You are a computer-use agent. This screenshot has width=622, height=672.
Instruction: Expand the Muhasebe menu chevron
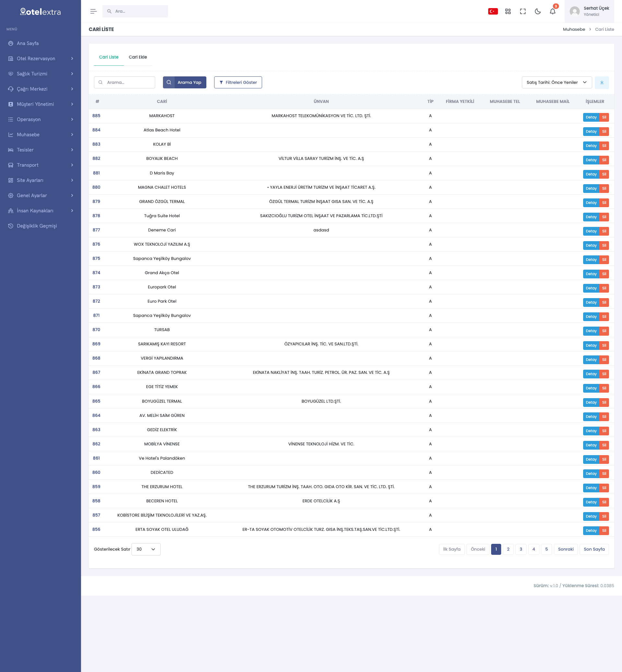click(x=72, y=135)
